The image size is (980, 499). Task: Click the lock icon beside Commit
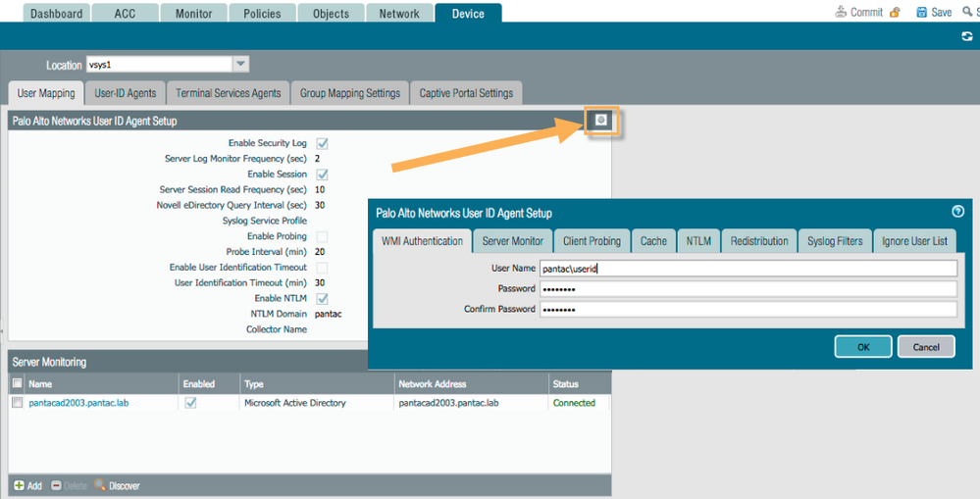(x=895, y=12)
